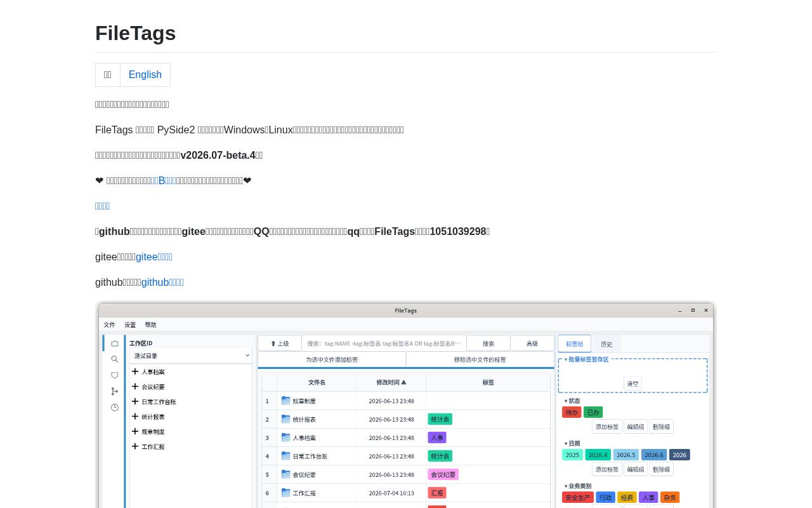The width and height of the screenshot is (812, 508).
Task: Click folder icon of 人事档案 in file table
Action: [285, 438]
